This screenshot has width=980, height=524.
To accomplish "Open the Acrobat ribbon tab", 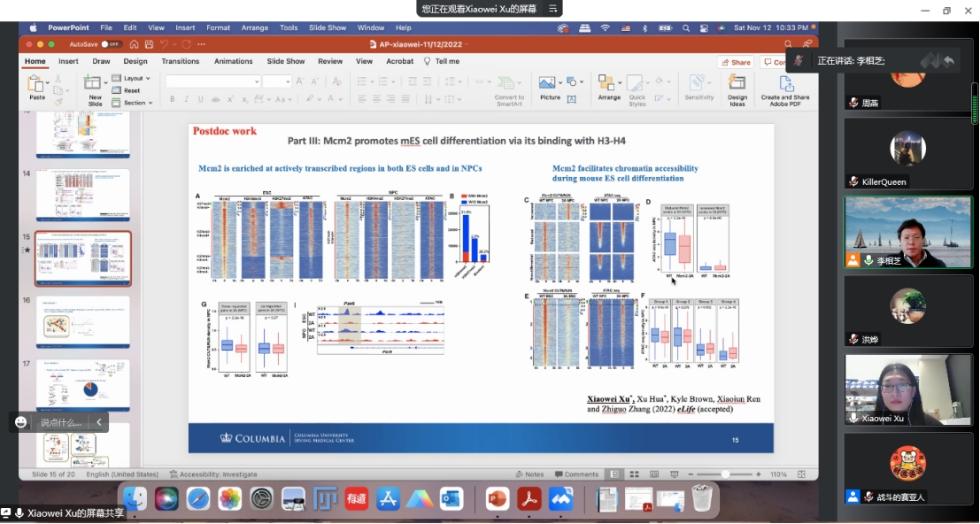I will click(x=400, y=61).
